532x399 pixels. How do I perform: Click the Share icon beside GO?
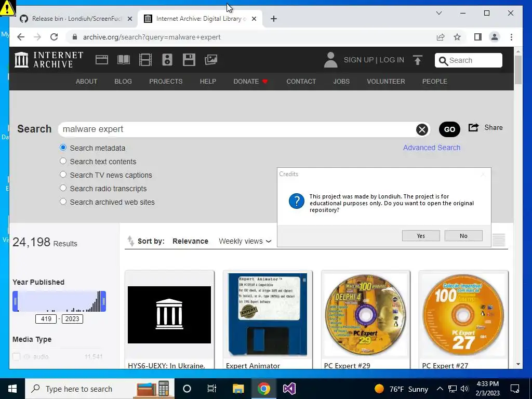tap(473, 128)
